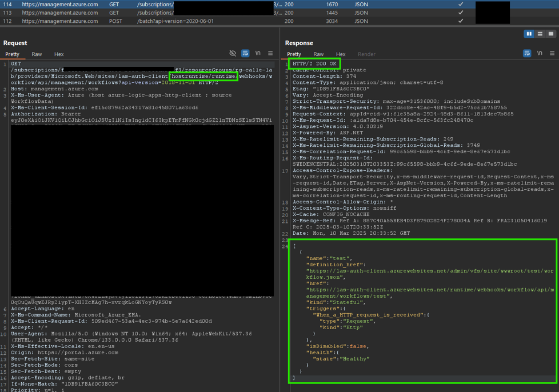Select the Raw tab in Response panel

point(318,54)
